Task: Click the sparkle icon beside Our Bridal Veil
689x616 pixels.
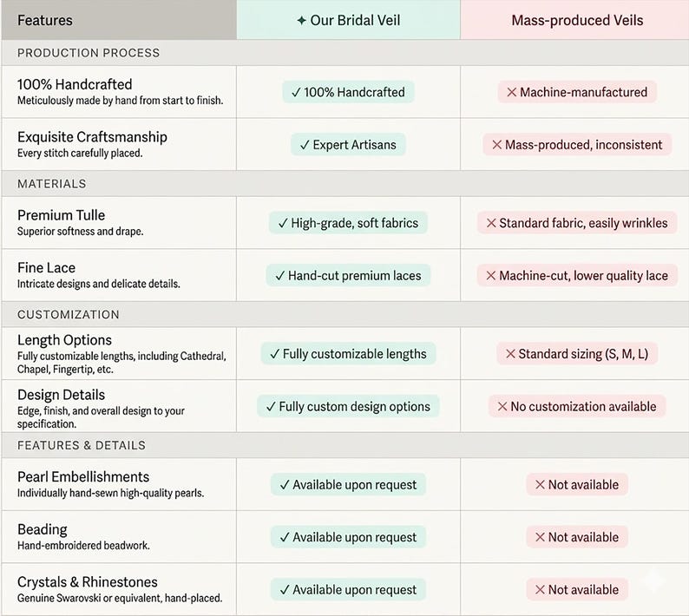Action: tap(301, 20)
